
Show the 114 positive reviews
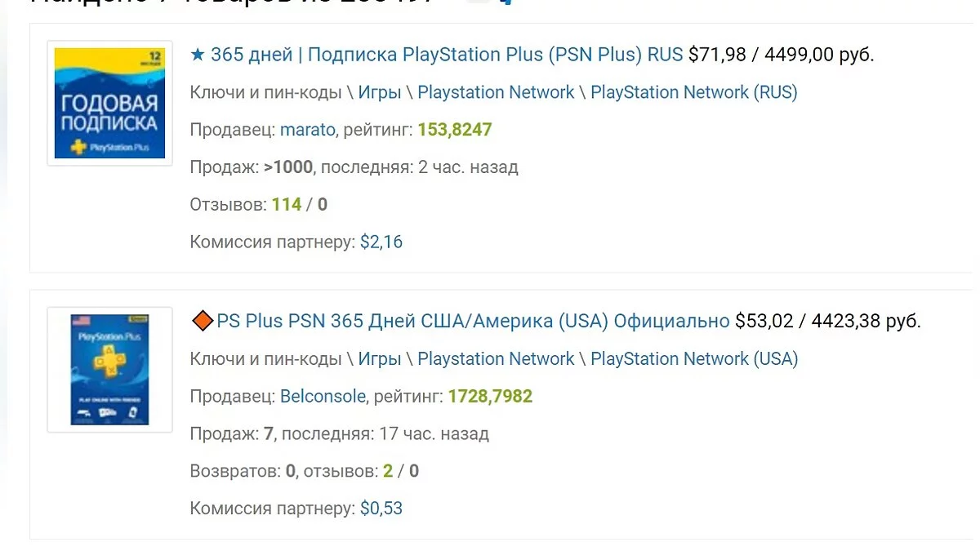[287, 204]
